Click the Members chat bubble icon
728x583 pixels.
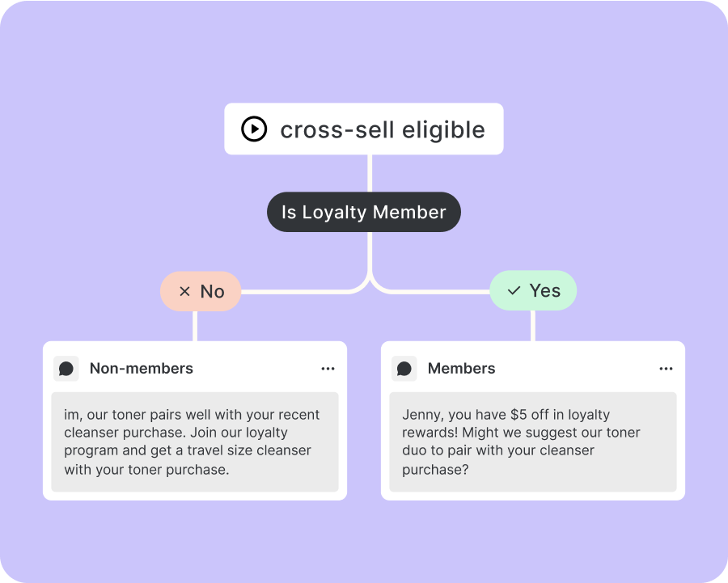point(404,369)
